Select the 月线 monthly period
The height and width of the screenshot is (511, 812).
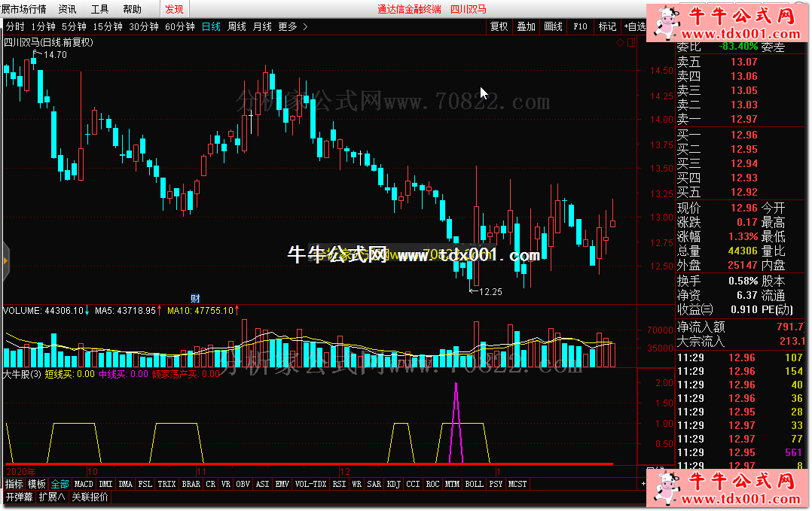[262, 26]
